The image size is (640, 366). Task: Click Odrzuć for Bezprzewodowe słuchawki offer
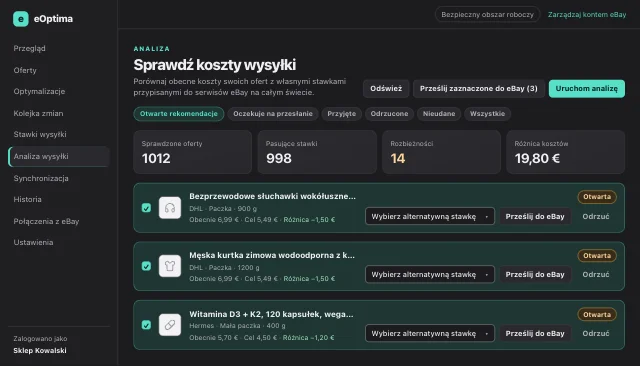click(x=596, y=216)
